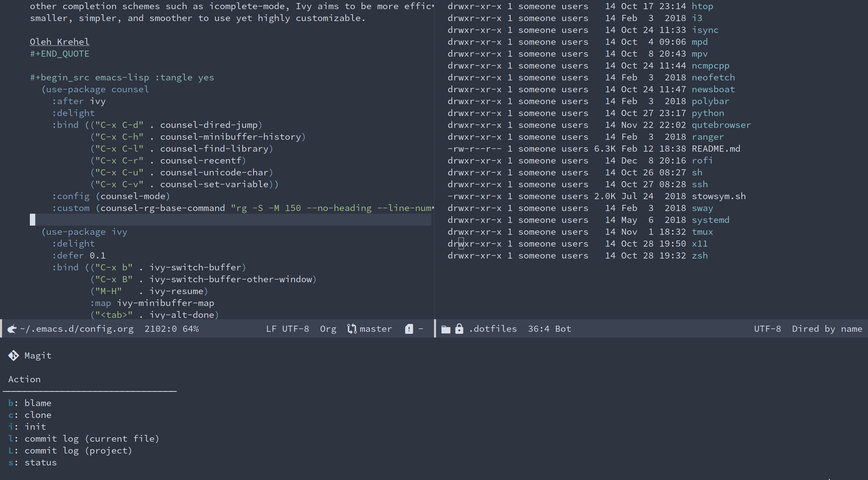This screenshot has width=868, height=480.
Task: Choose the blame action in Magit menu
Action: tap(38, 403)
